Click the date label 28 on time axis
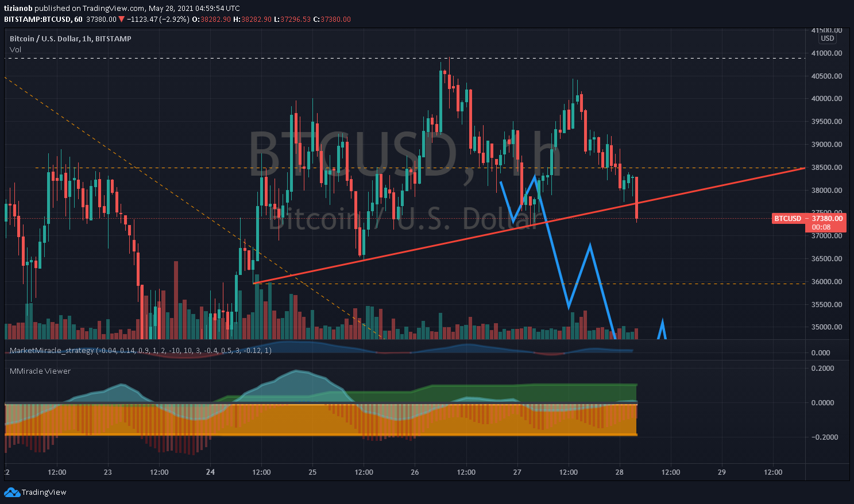This screenshot has height=504, width=854. click(619, 472)
